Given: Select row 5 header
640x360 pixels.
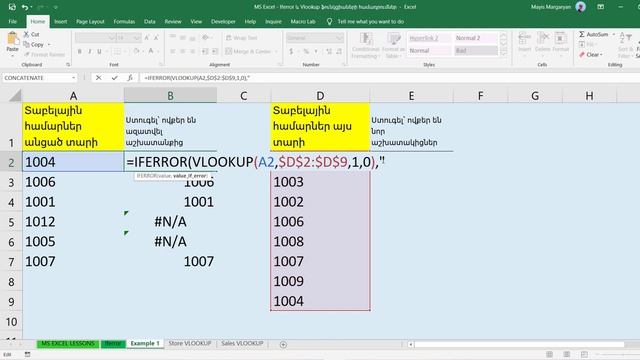Looking at the screenshot, I should (11, 222).
